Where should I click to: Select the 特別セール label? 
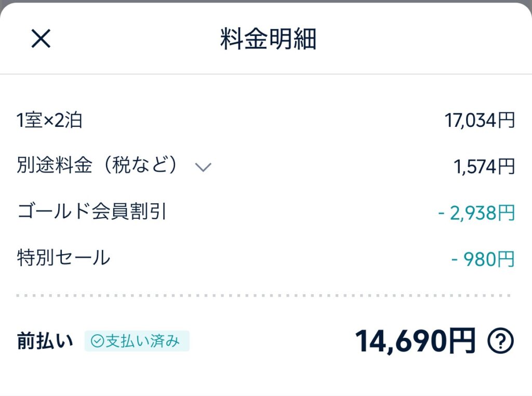64,258
